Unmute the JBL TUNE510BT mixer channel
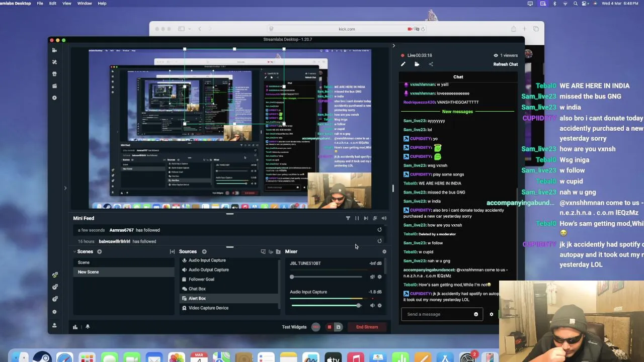 click(x=372, y=277)
